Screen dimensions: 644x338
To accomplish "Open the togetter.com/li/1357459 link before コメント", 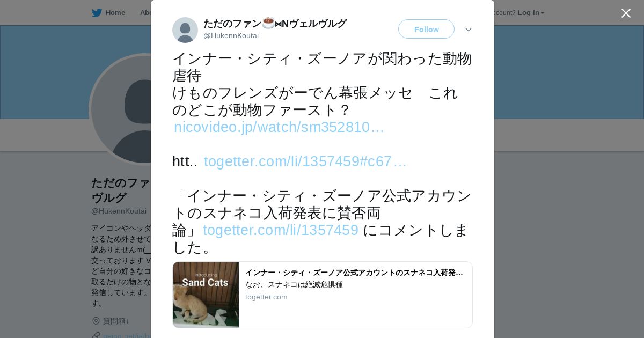I will (x=280, y=230).
